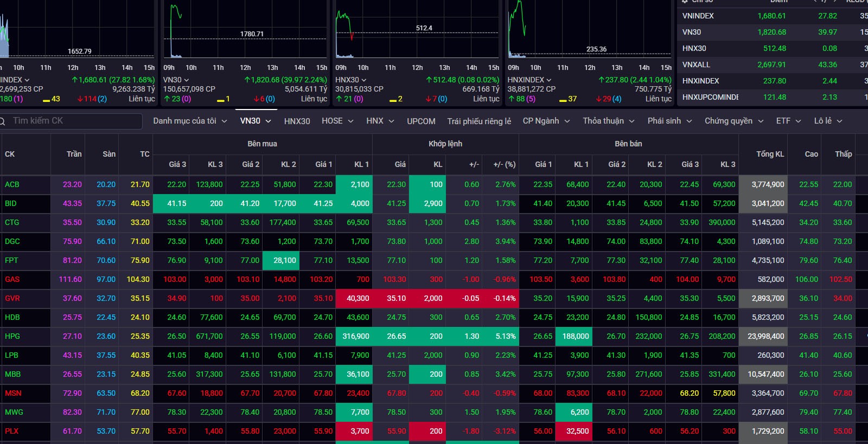
Task: Open the VN30 index selector above its chart stats
Action: coord(176,80)
